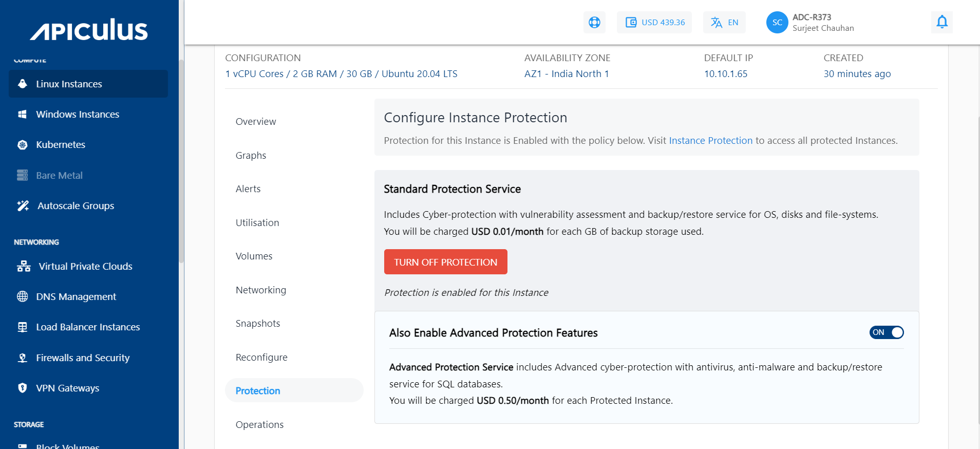Viewport: 980px width, 449px height.
Task: Open the USD 439.36 wallet balance
Action: (654, 23)
